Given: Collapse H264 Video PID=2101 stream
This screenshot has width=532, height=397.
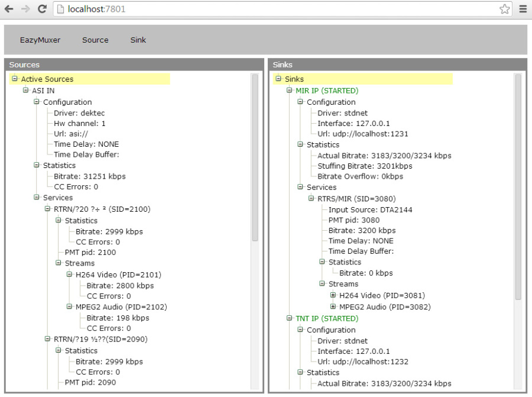Looking at the screenshot, I should coord(69,275).
